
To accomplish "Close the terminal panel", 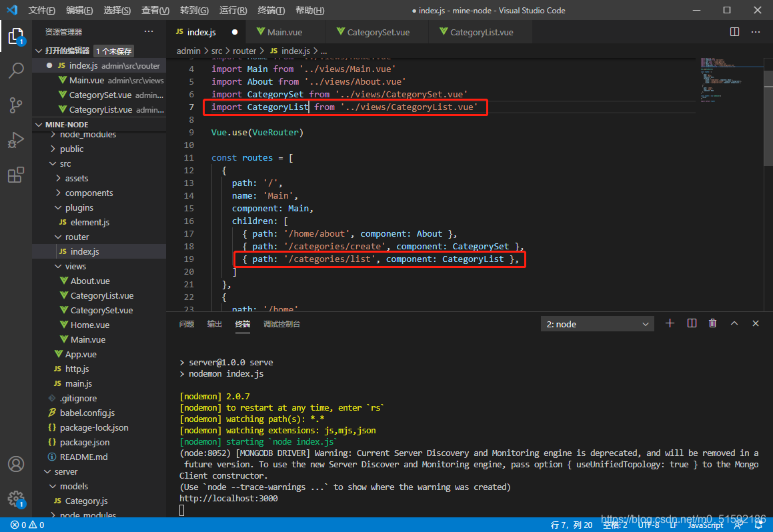I will (x=756, y=323).
